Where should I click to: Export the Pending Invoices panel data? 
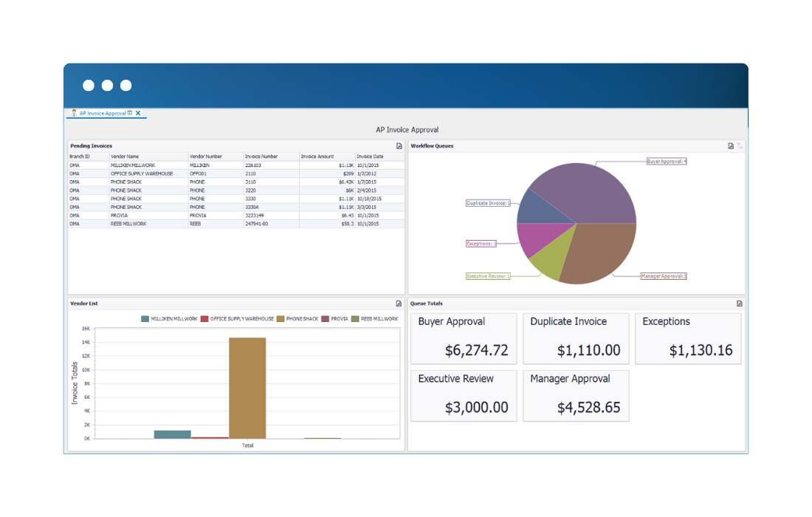click(x=399, y=146)
